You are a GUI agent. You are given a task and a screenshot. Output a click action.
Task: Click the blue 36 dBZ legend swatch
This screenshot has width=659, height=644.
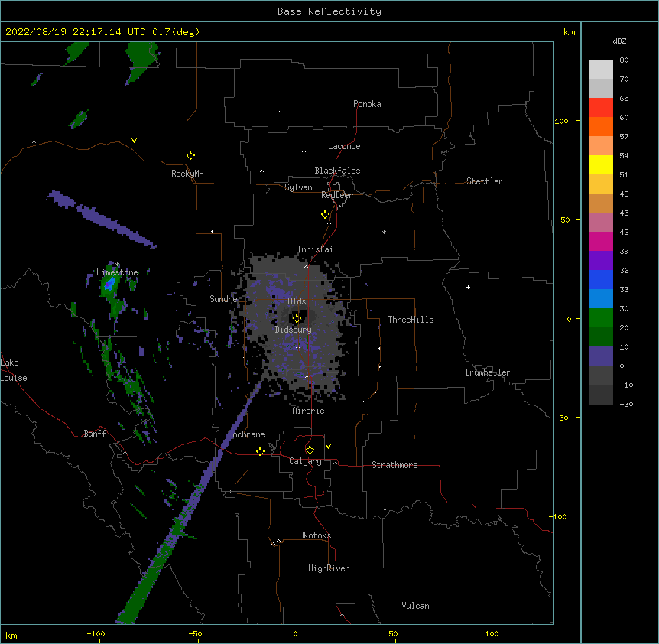coord(601,279)
